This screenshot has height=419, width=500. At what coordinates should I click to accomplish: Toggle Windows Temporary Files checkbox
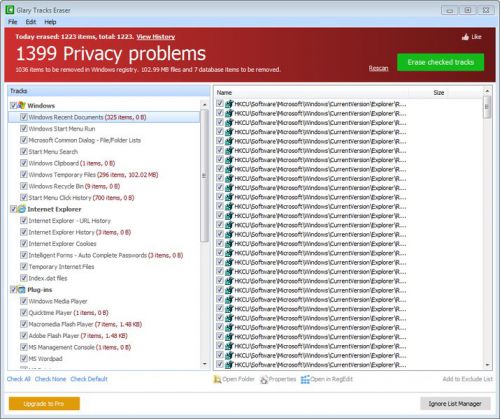(24, 175)
